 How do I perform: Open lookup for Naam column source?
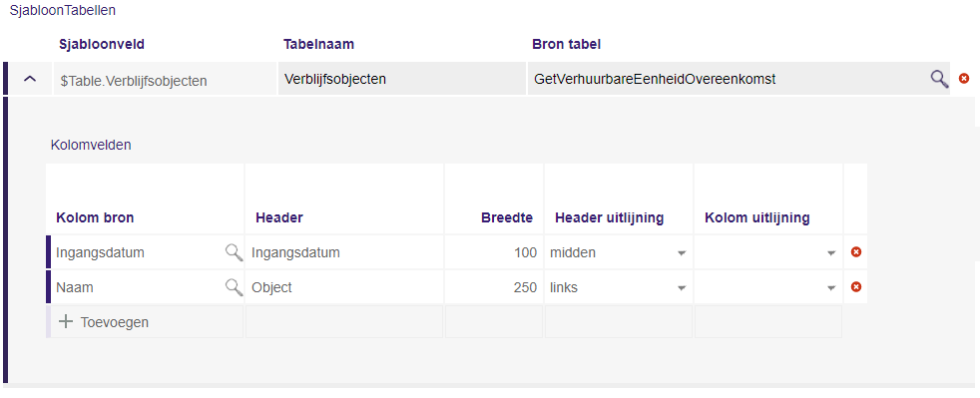(234, 287)
